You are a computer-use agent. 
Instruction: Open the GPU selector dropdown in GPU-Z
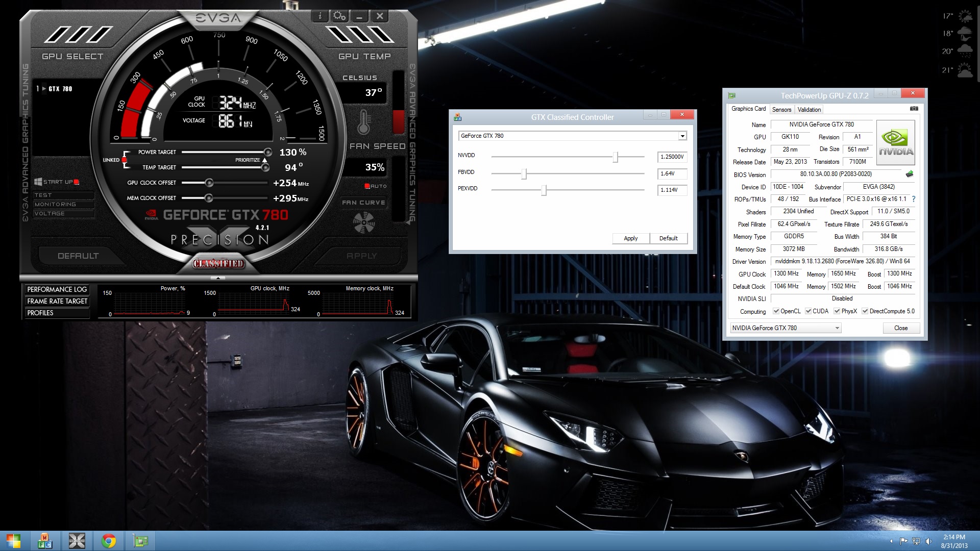785,328
